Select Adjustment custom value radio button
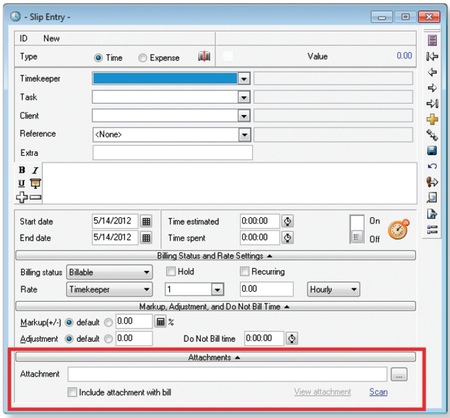This screenshot has width=450, height=418. [108, 339]
